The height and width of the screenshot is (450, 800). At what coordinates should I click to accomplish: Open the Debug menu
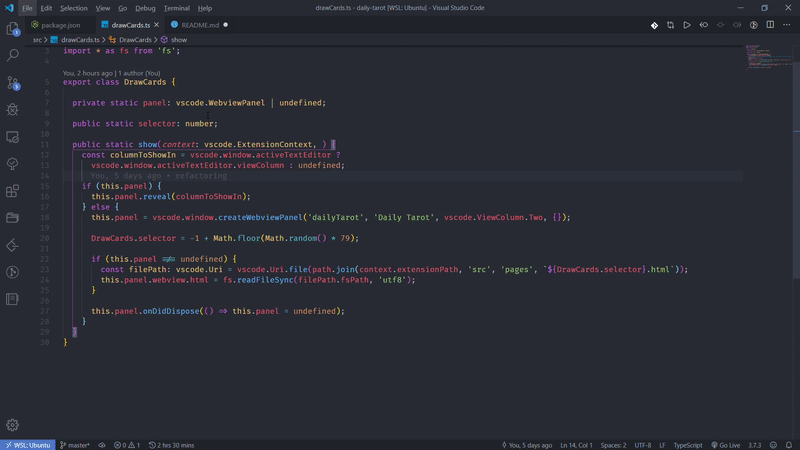click(145, 8)
